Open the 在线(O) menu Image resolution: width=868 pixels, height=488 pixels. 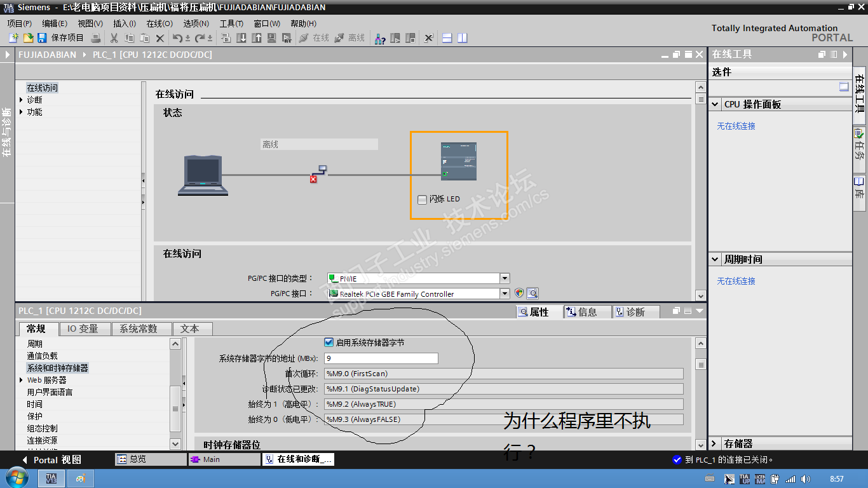159,24
